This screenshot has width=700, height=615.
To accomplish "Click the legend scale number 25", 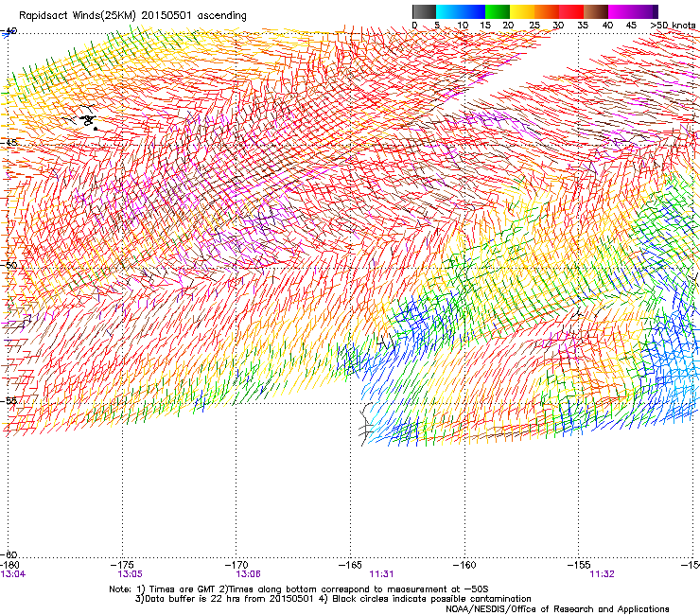I will click(x=534, y=26).
